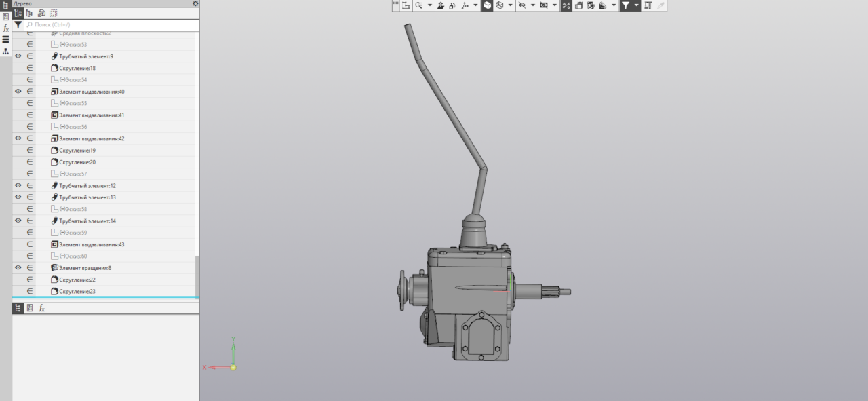
Task: Click the hierarchy structure icon in left sidebar
Action: [x=6, y=51]
